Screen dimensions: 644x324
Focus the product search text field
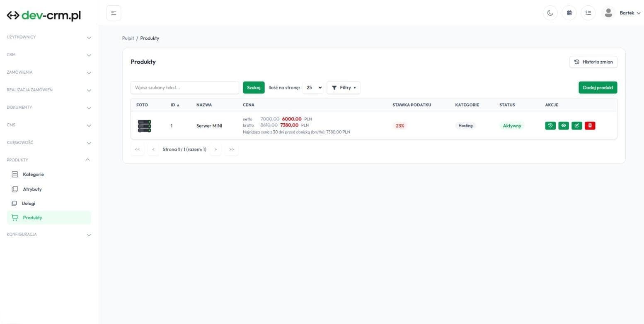(185, 88)
